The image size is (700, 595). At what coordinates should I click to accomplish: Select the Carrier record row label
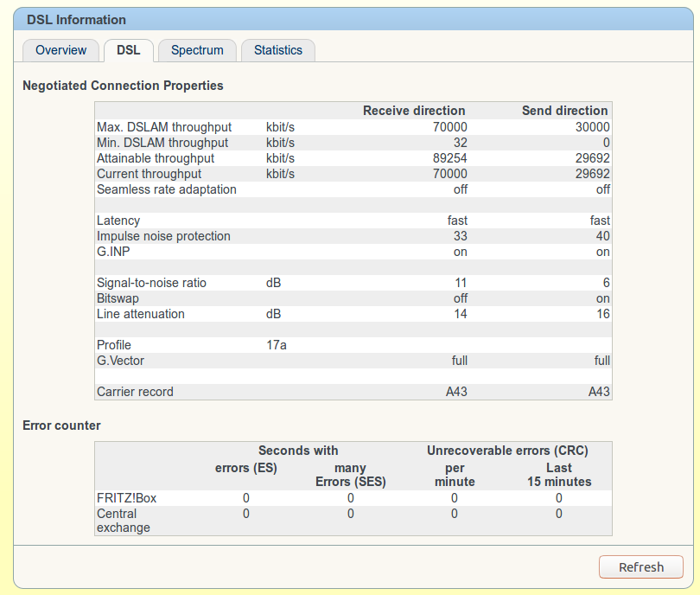click(x=135, y=392)
